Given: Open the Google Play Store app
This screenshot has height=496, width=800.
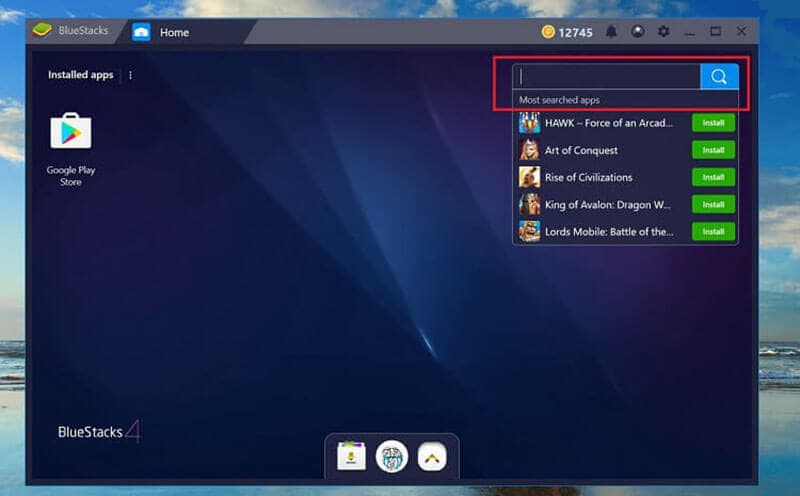Looking at the screenshot, I should tap(70, 132).
